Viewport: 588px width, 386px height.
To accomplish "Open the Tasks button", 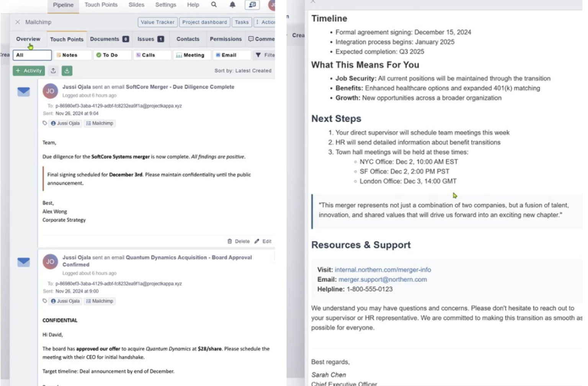I will point(242,22).
